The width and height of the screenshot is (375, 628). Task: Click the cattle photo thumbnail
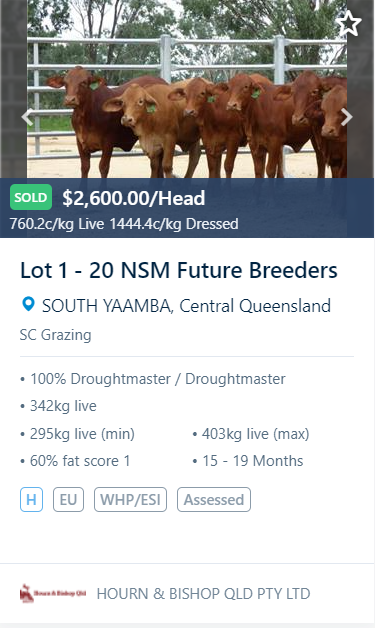pyautogui.click(x=187, y=89)
